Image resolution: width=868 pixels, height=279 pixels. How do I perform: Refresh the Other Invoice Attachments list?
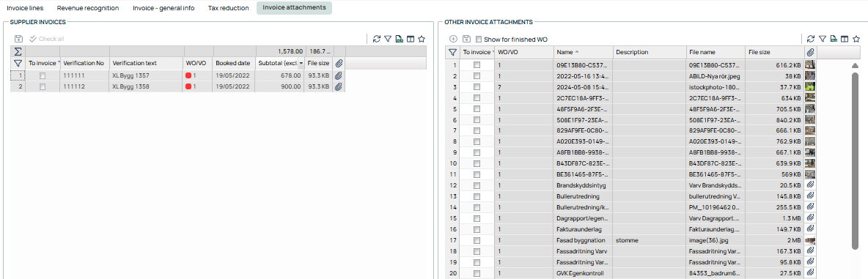tap(811, 39)
